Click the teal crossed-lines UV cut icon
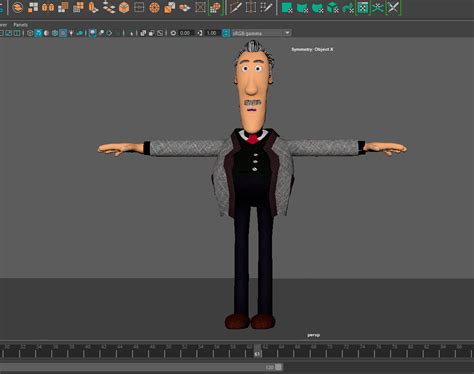The image size is (474, 374). point(378,7)
